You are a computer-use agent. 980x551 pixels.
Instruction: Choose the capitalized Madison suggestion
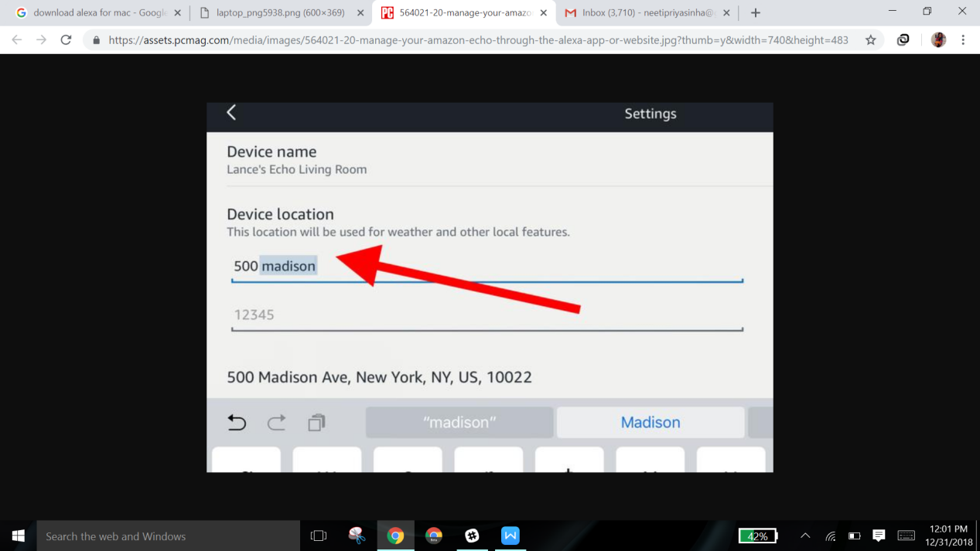click(x=650, y=423)
